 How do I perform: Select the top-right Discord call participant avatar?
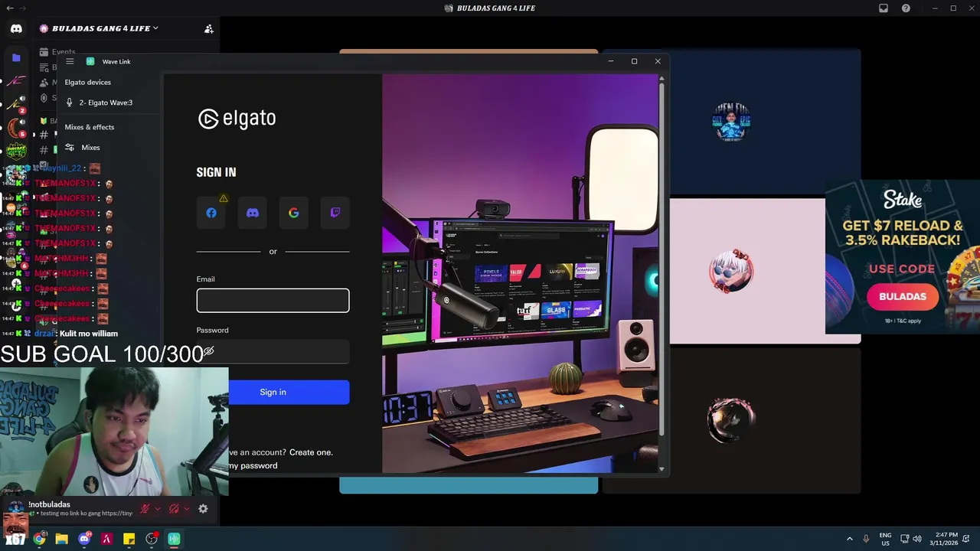[731, 122]
